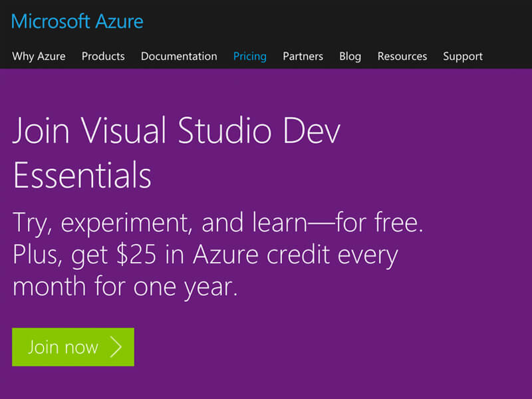Screen dimensions: 532x399
Task: Click the words Visual Studio in the heading
Action: (176, 130)
